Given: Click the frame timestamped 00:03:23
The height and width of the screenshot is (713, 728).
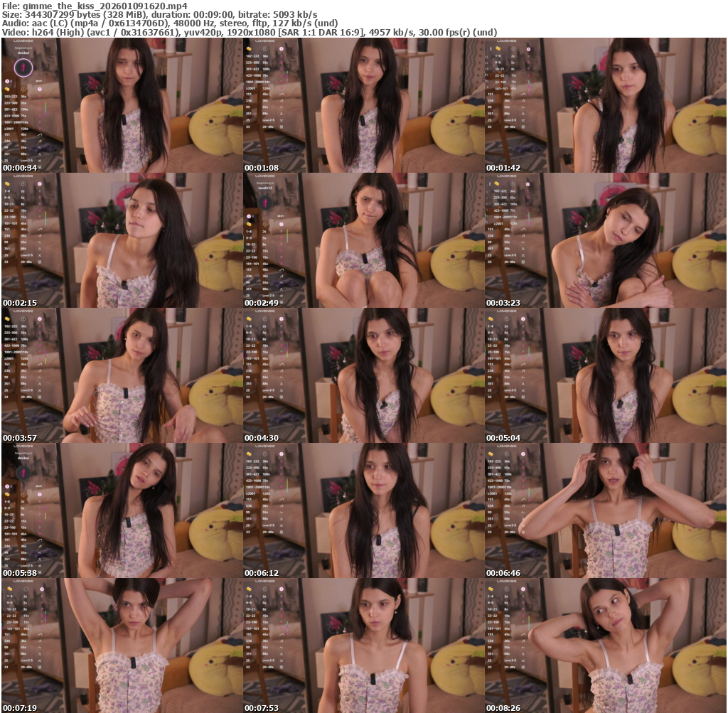Looking at the screenshot, I should click(605, 240).
